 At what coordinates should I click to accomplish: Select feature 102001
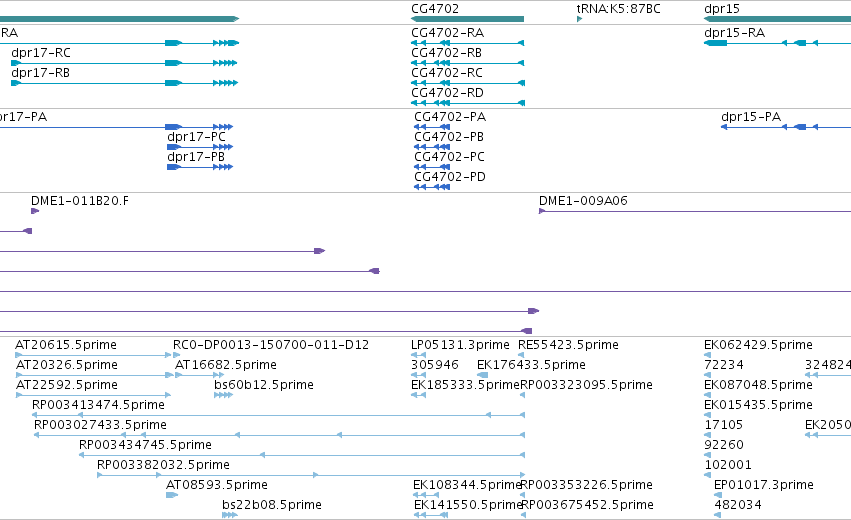coord(728,465)
